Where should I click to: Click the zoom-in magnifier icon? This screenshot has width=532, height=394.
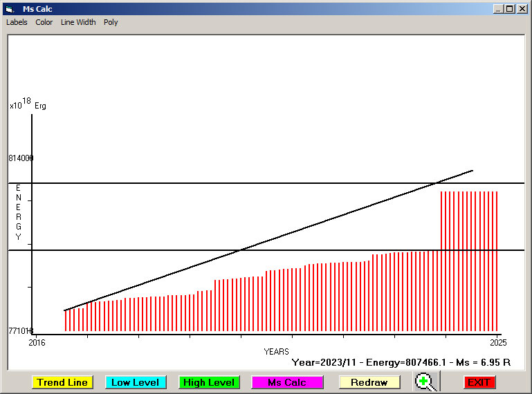click(426, 382)
